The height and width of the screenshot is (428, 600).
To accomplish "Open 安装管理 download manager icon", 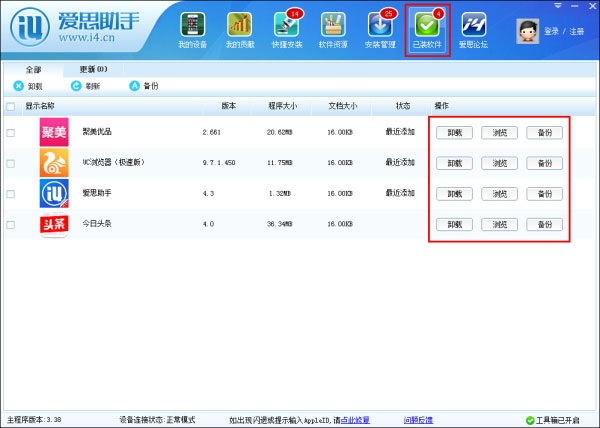I will point(380,24).
